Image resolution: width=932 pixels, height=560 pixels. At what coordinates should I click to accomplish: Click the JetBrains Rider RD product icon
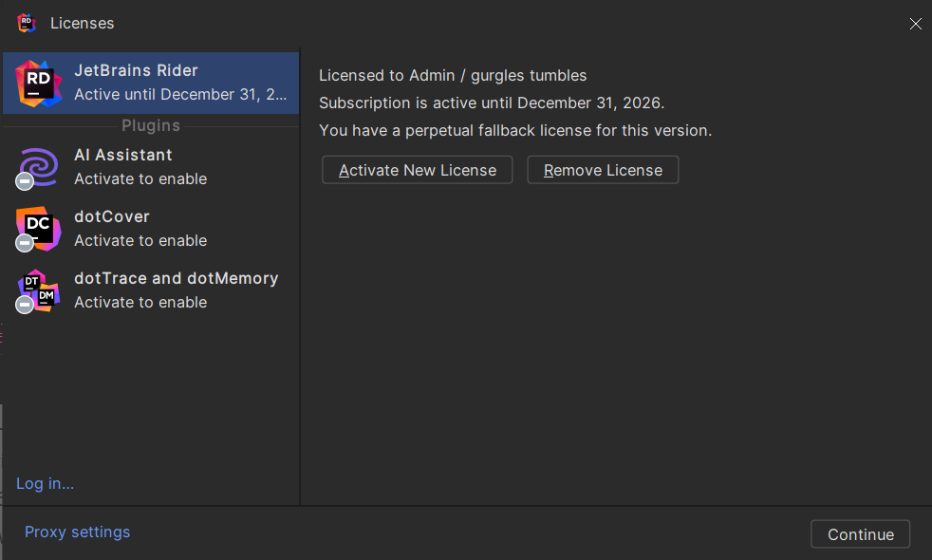pos(39,84)
